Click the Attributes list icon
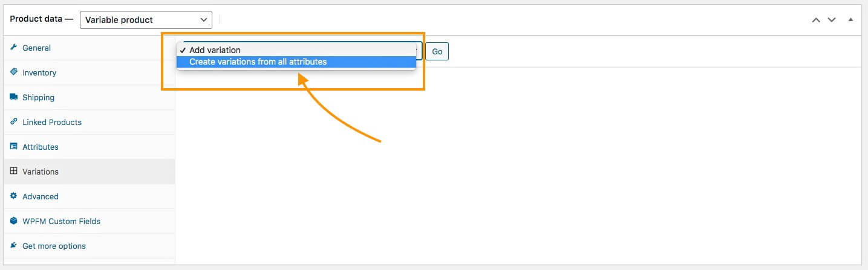 (13, 146)
